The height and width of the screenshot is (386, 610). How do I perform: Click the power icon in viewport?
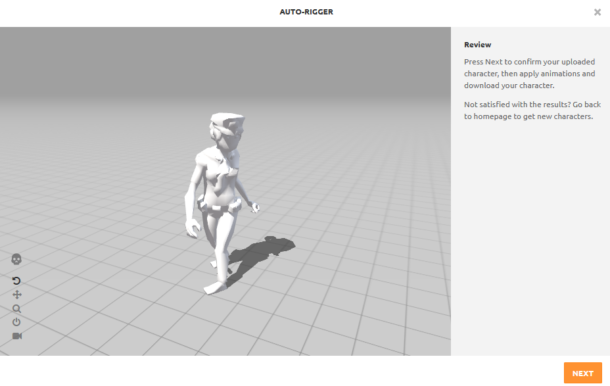tap(16, 322)
